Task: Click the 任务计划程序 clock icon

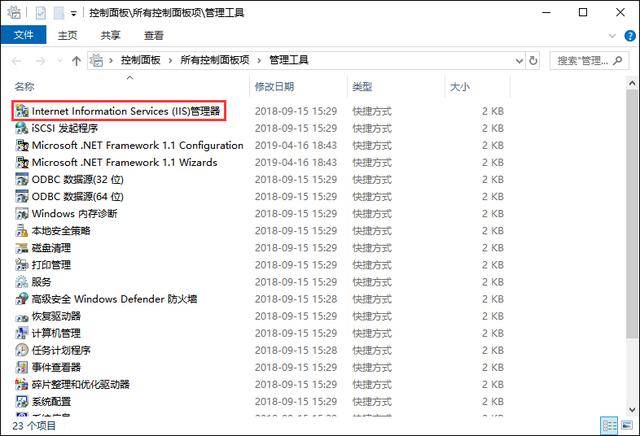Action: (x=22, y=350)
